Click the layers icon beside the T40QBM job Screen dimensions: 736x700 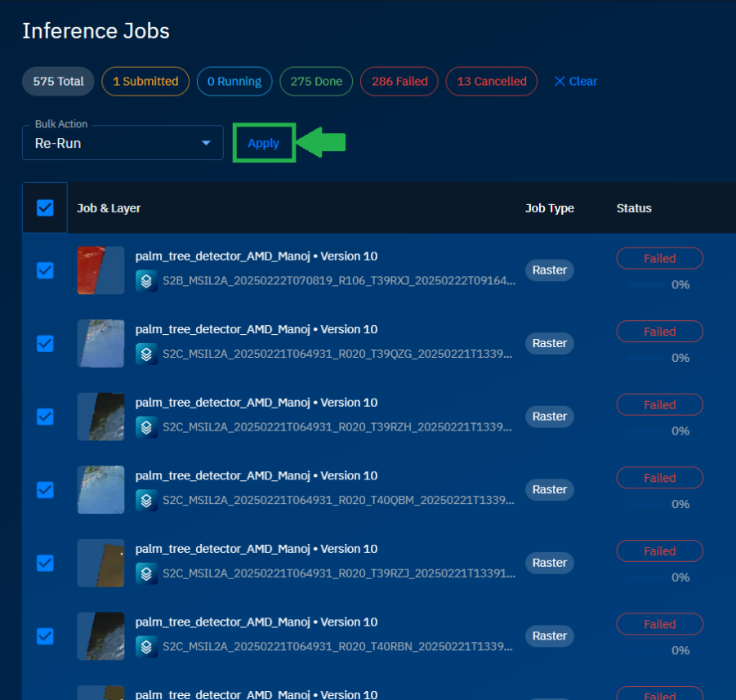click(147, 502)
